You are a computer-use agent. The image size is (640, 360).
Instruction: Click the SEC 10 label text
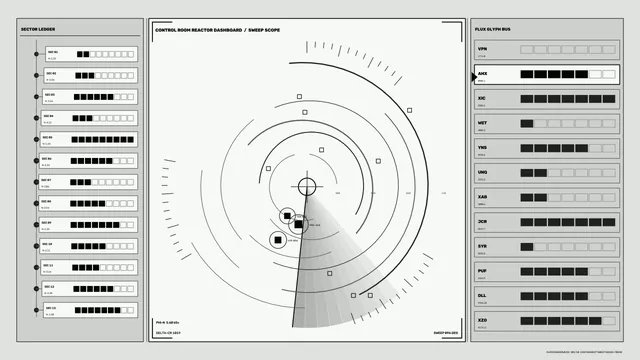point(47,244)
